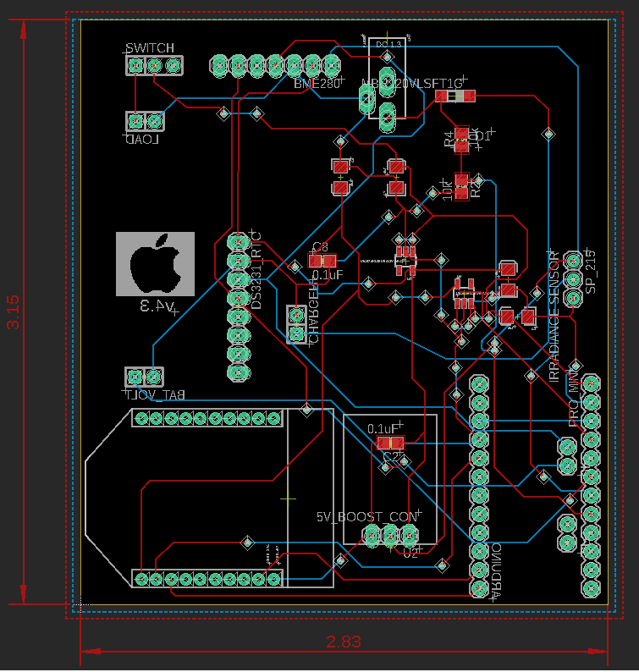Select left pad of 5V_BOOST_CON header
This screenshot has width=639, height=672.
tap(372, 535)
